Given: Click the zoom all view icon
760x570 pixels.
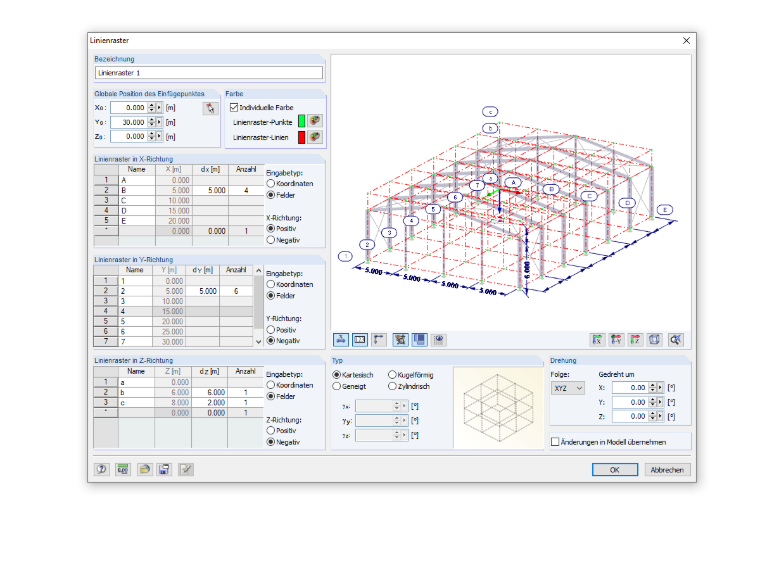Looking at the screenshot, I should coord(675,340).
